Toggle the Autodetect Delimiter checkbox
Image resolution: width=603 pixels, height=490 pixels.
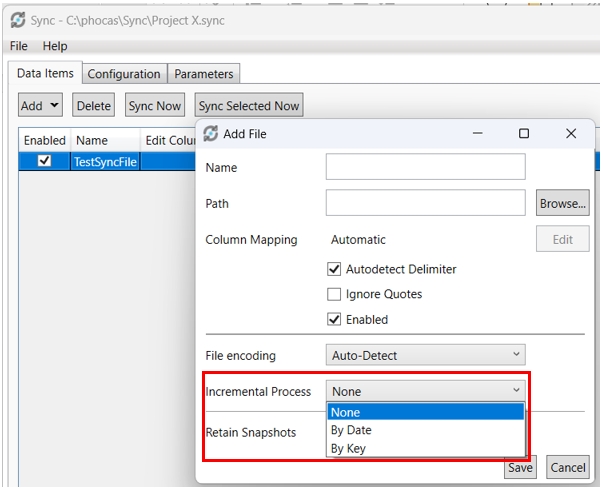pyautogui.click(x=335, y=269)
